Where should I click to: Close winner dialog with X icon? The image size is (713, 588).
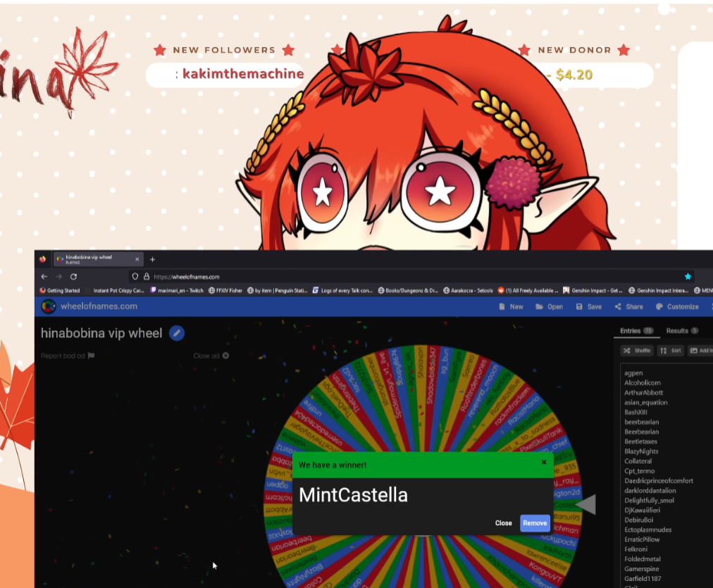[x=544, y=462]
